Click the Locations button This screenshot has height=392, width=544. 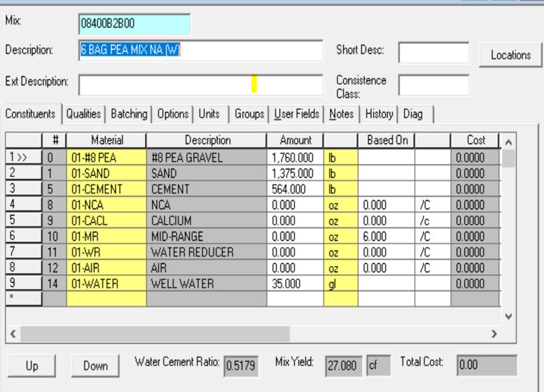click(510, 56)
